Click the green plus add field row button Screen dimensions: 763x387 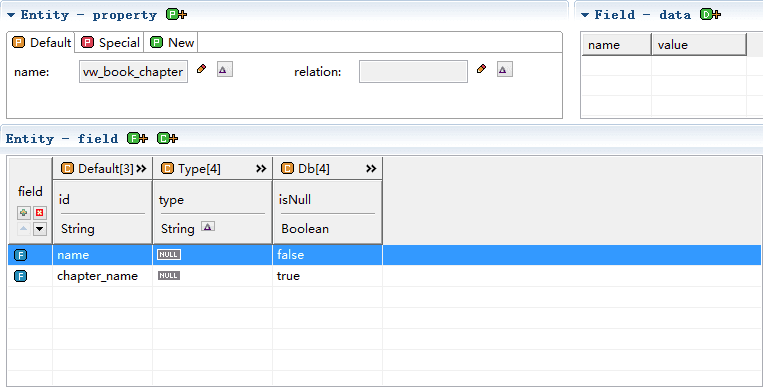pyautogui.click(x=23, y=213)
